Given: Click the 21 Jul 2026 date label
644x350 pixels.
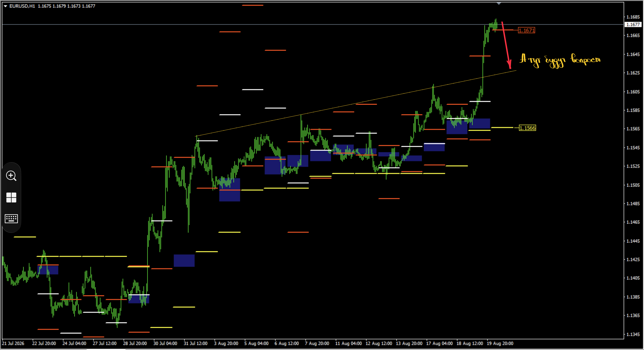Looking at the screenshot, I should (13, 343).
